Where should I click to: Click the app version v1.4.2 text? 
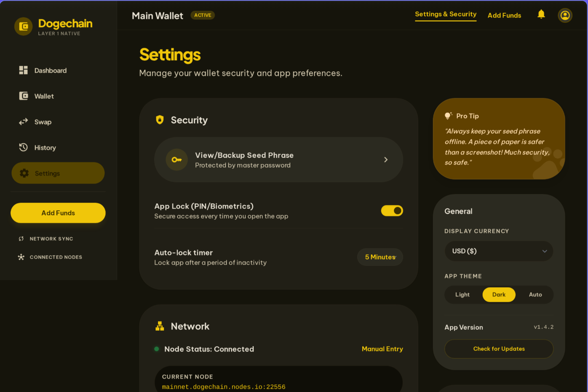[x=543, y=327]
